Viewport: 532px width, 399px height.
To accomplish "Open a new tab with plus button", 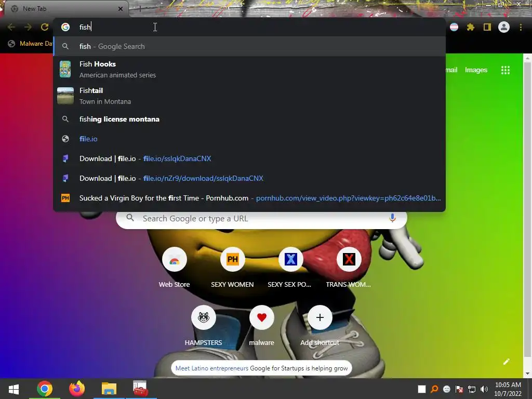I will [140, 9].
